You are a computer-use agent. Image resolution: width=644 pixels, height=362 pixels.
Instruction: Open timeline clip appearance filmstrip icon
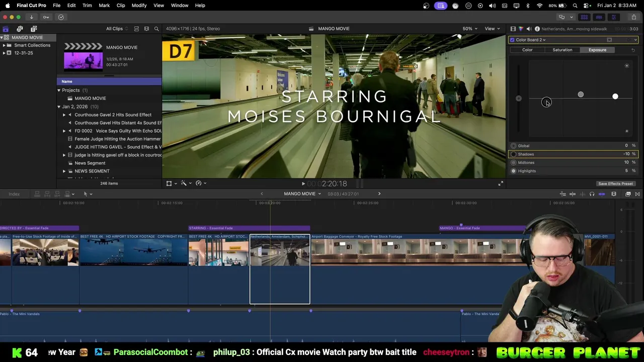point(614,194)
